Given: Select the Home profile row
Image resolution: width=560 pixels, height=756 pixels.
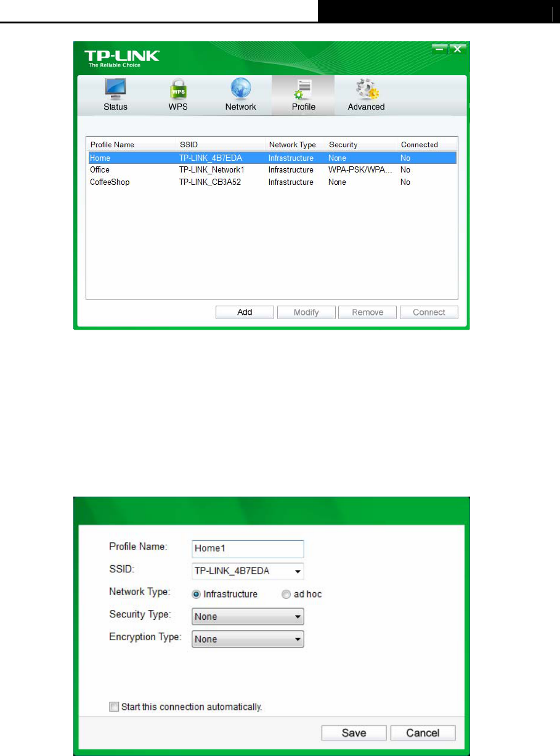Looking at the screenshot, I should point(272,158).
